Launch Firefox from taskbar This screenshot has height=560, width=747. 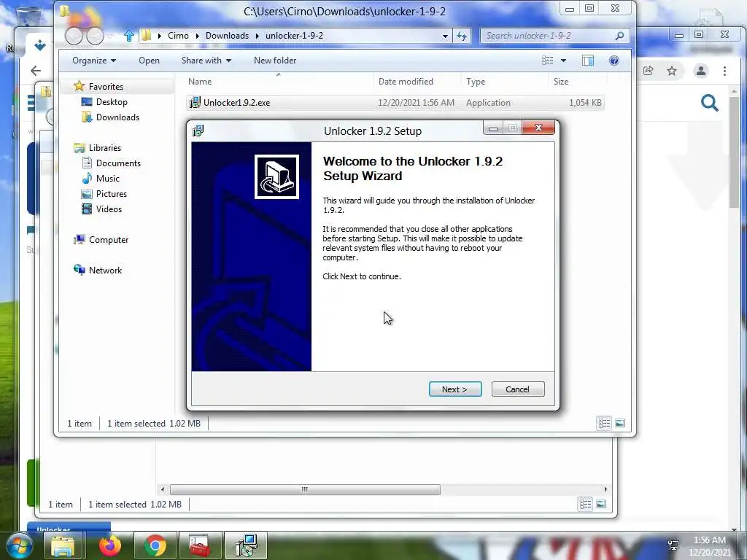(x=110, y=545)
